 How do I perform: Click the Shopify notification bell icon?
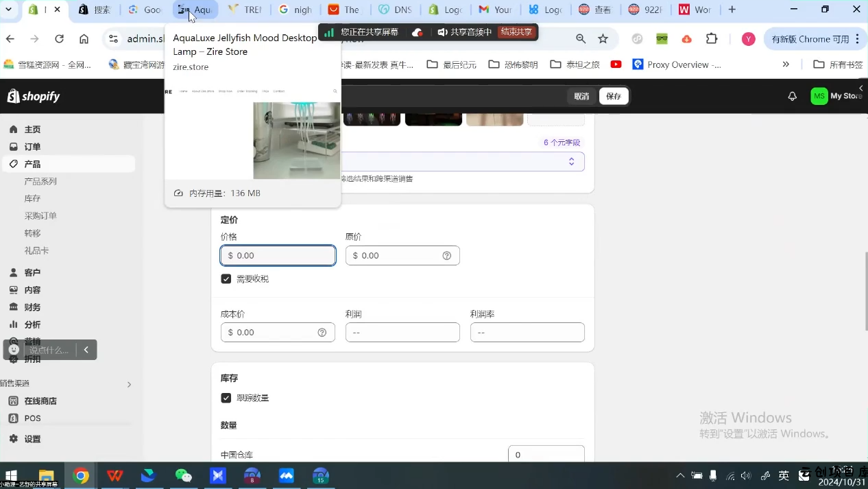[x=792, y=97]
